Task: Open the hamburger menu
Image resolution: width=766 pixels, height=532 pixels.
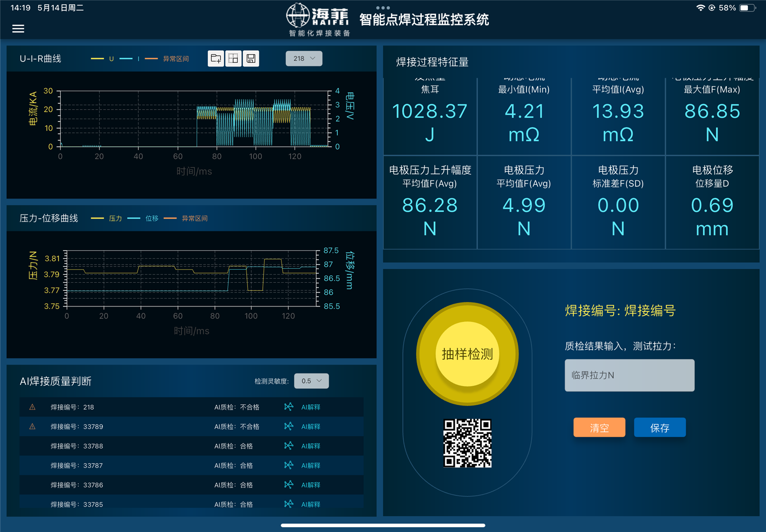Action: click(x=18, y=29)
